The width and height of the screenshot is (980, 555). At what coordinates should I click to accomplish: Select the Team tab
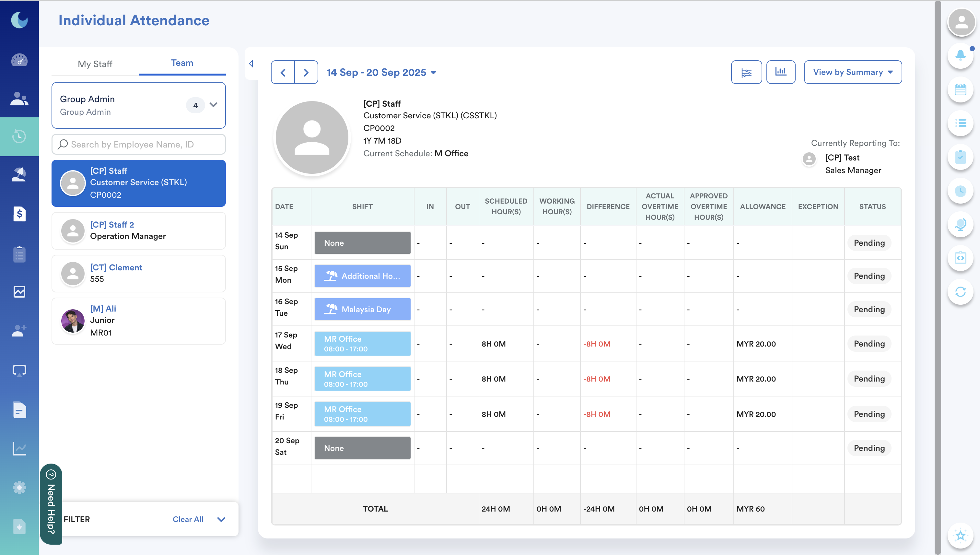click(182, 63)
